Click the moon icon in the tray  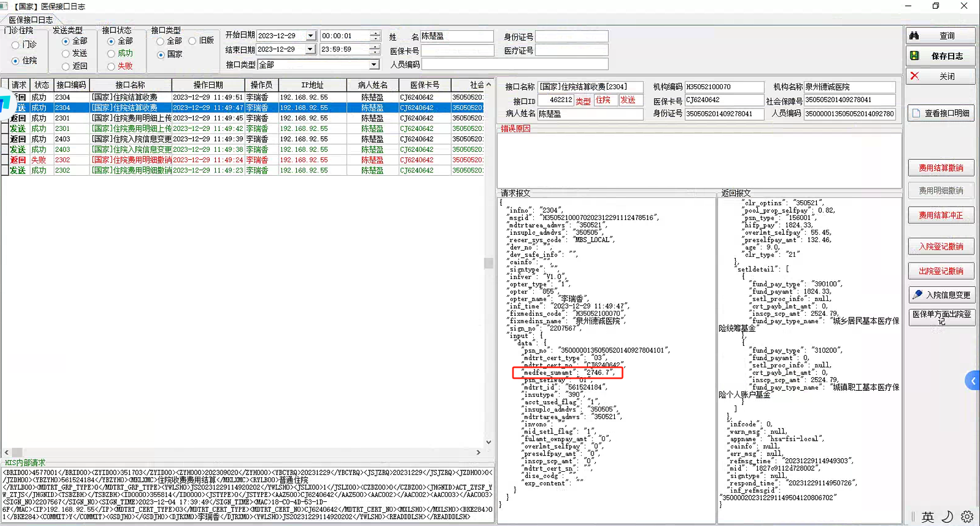(x=947, y=517)
